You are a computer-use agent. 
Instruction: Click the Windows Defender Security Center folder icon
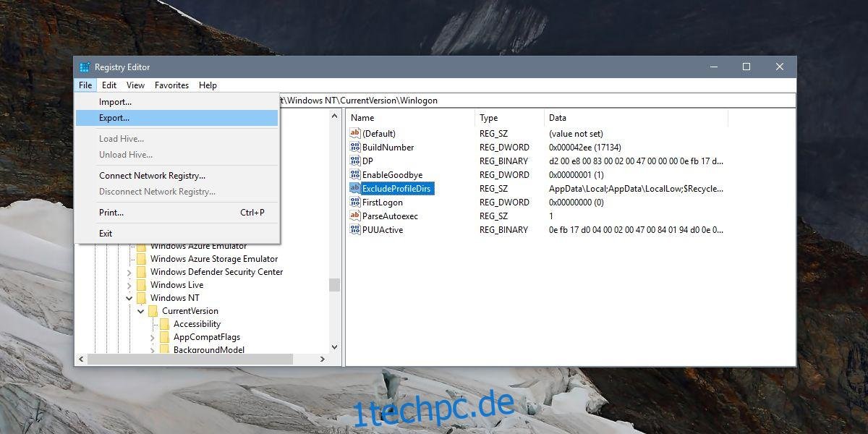[x=141, y=272]
